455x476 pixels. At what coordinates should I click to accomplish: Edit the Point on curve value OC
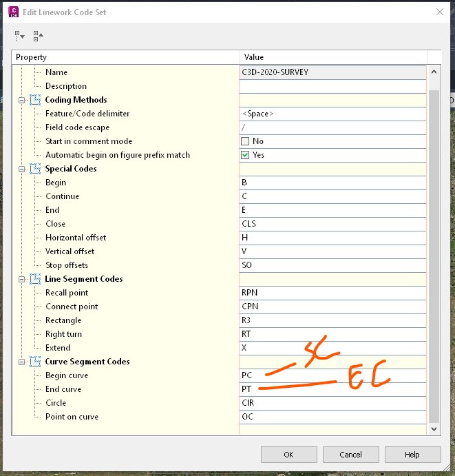pyautogui.click(x=332, y=417)
